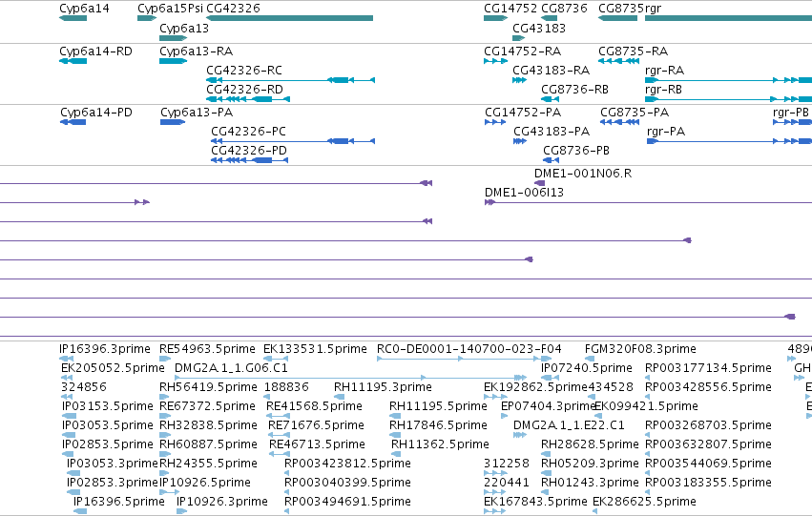Click the CG14752-PA protein label
812x516 pixels.
coord(523,113)
